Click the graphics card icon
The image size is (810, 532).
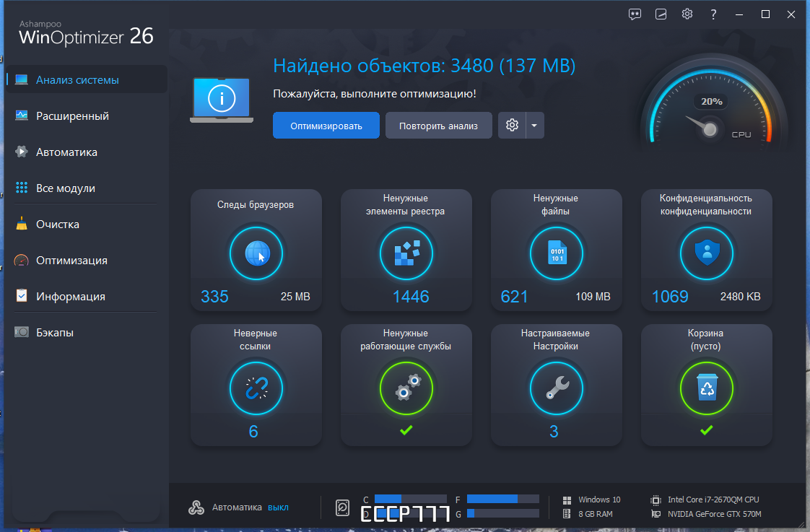click(656, 514)
